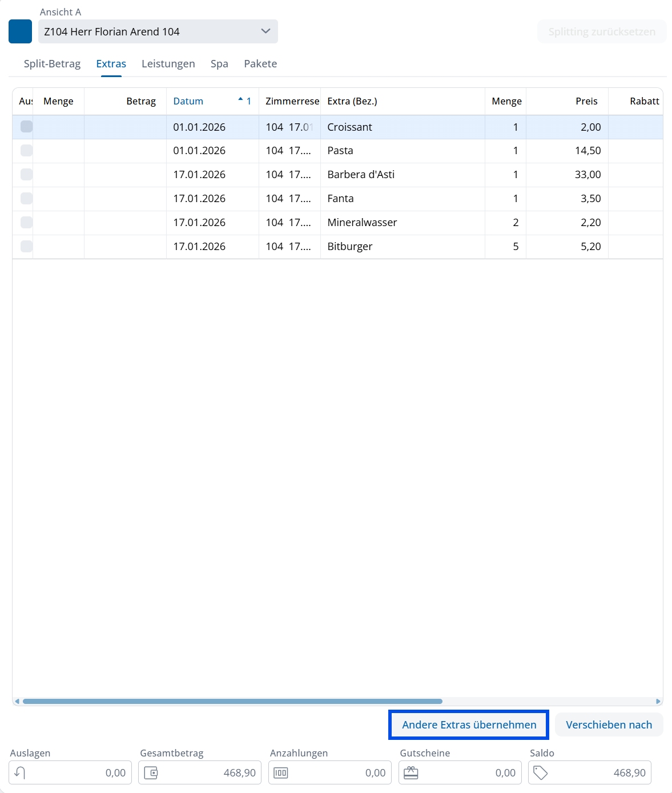
Task: Click the left arrow of horizontal scrollbar
Action: coord(17,701)
